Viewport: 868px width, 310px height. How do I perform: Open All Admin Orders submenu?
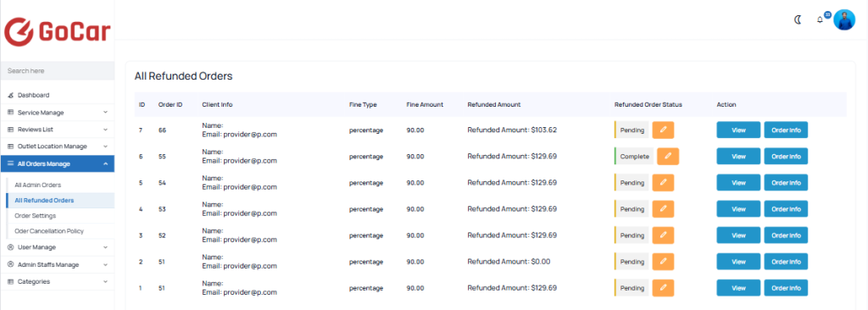(37, 185)
